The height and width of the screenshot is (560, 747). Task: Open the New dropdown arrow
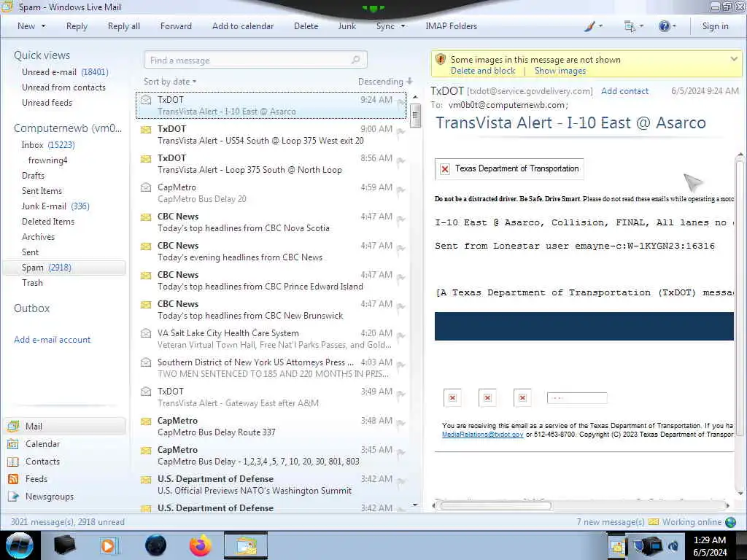[x=44, y=26]
